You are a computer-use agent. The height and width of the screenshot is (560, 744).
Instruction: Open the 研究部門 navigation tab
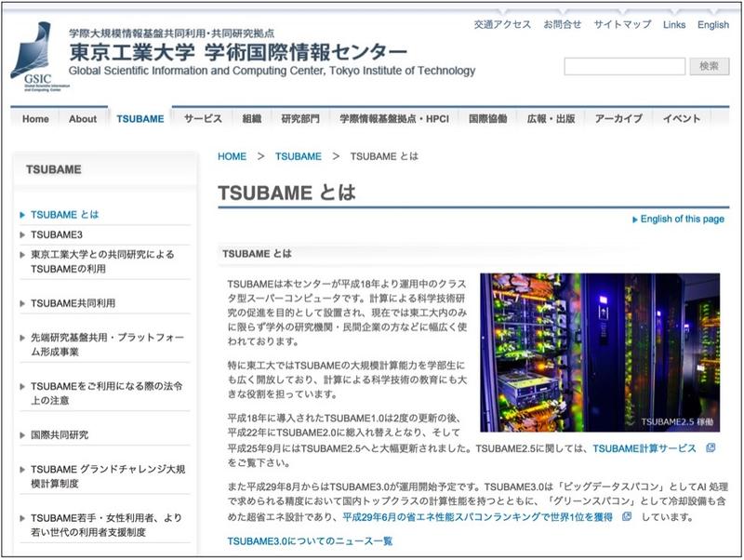coord(300,119)
